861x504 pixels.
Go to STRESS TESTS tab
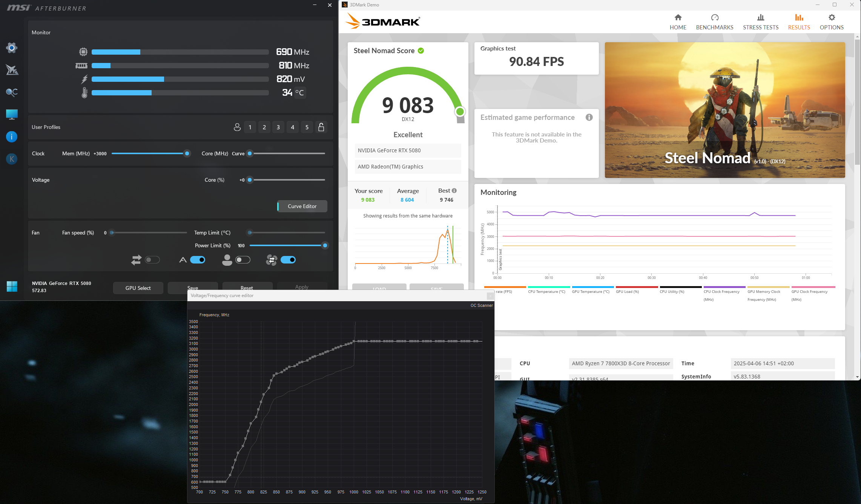(x=760, y=22)
